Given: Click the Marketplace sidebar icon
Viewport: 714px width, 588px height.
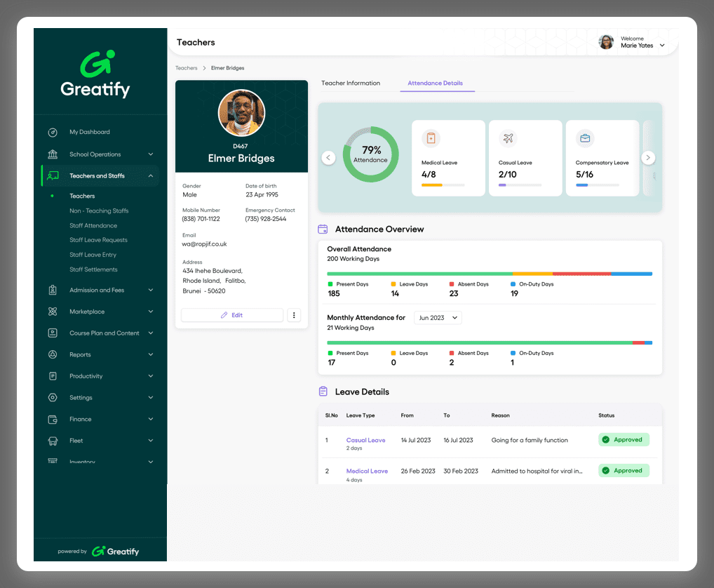Looking at the screenshot, I should (x=53, y=312).
